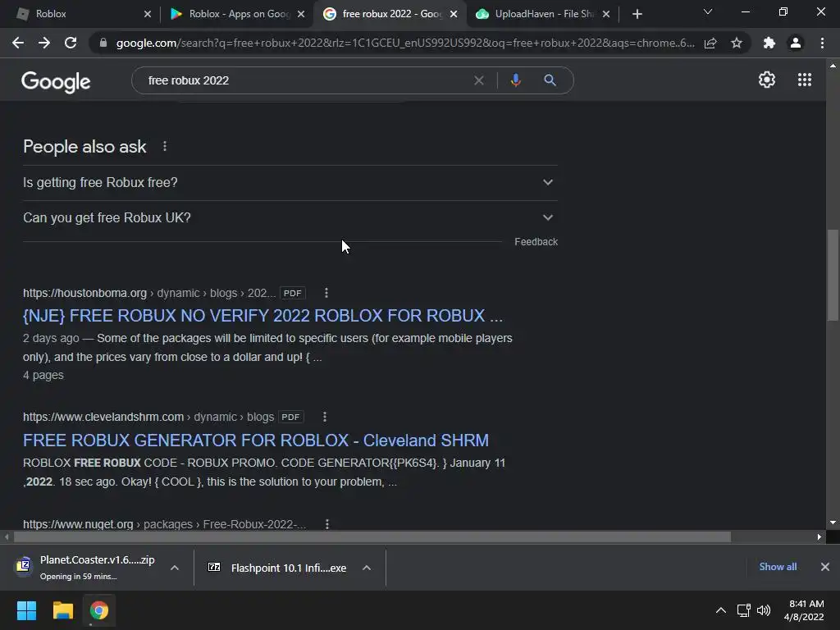The height and width of the screenshot is (630, 840).
Task: Click inside the Google search input field
Action: 305,80
